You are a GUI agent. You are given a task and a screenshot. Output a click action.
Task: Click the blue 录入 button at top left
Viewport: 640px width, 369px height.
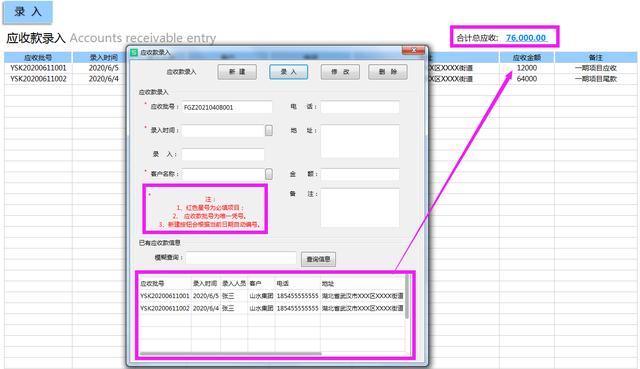point(28,12)
